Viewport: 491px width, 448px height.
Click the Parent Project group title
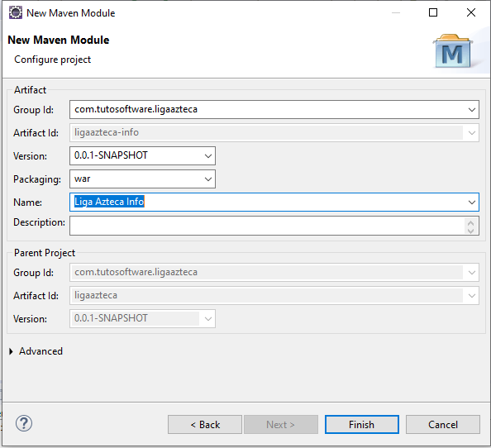(45, 253)
